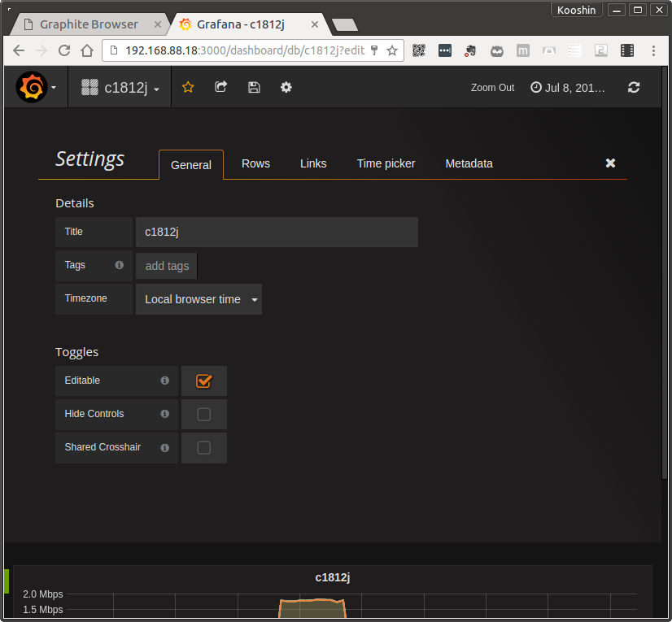The image size is (672, 622).
Task: Switch to the Rows tab
Action: pos(255,163)
